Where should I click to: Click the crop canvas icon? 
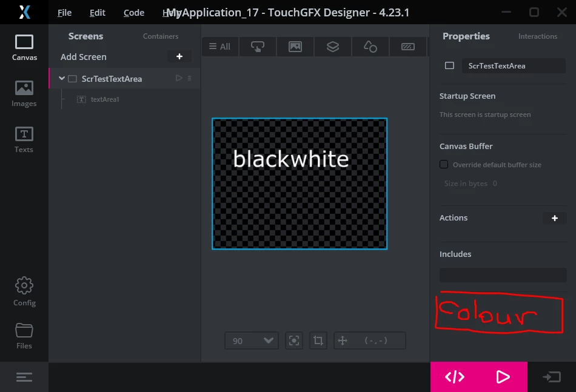[318, 341]
